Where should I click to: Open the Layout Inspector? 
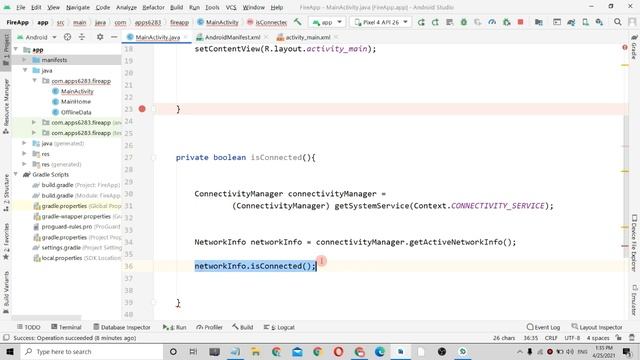point(597,327)
